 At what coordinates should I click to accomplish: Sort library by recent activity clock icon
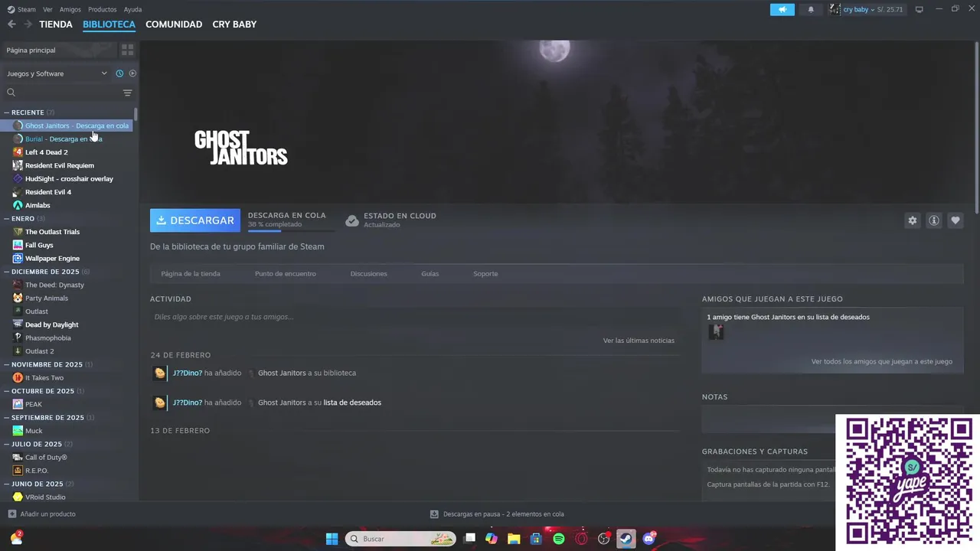[119, 73]
